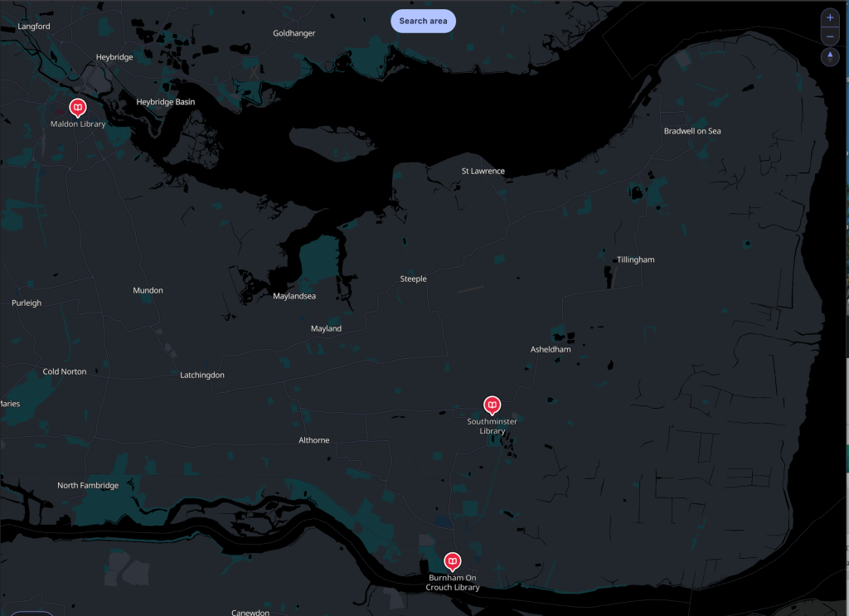Select the Southminster Library marker
849x616 pixels.
[x=492, y=405]
